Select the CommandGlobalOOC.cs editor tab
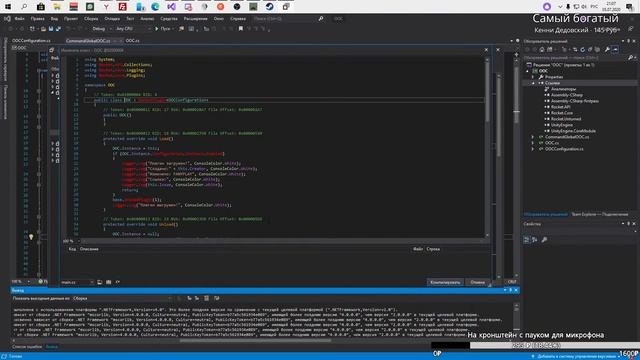 [x=88, y=41]
